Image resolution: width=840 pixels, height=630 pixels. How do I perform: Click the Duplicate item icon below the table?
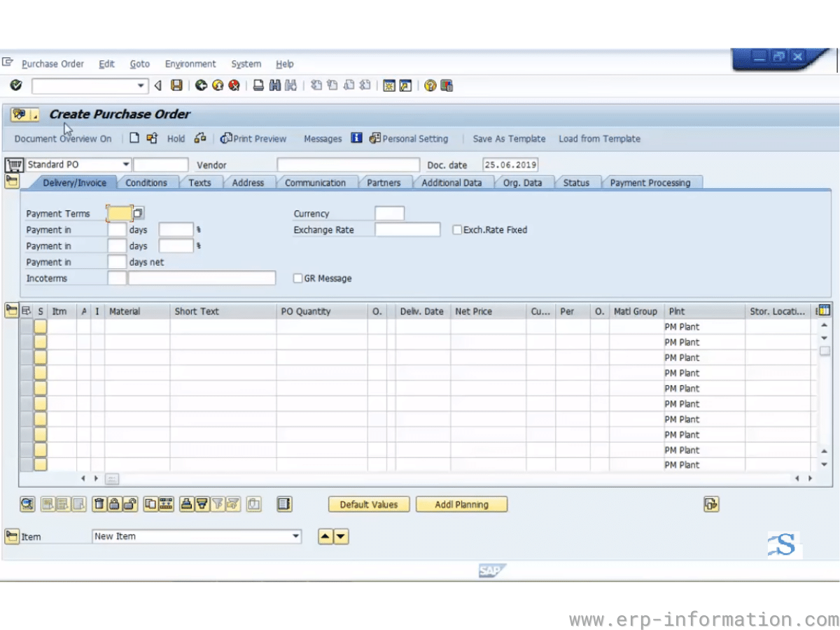[150, 504]
